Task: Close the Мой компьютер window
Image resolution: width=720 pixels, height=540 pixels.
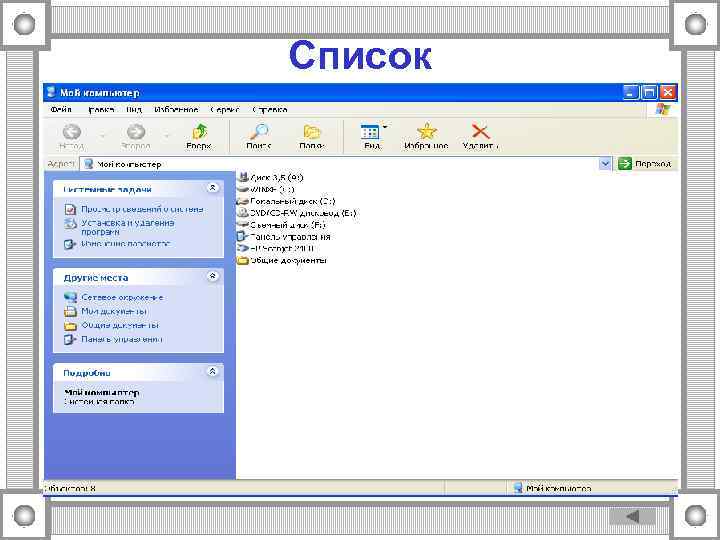Action: click(x=668, y=92)
